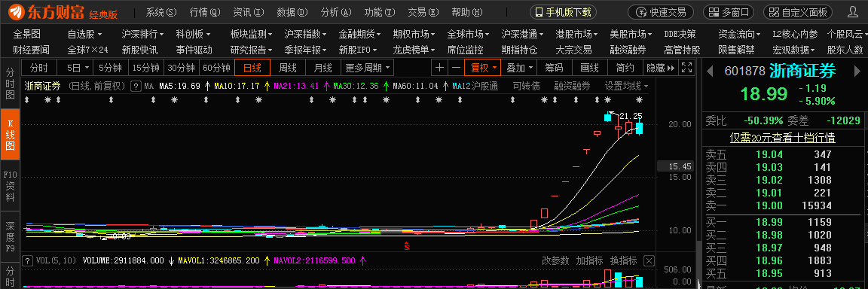
Task: Open the MA indicator help question mark
Action: point(135,87)
